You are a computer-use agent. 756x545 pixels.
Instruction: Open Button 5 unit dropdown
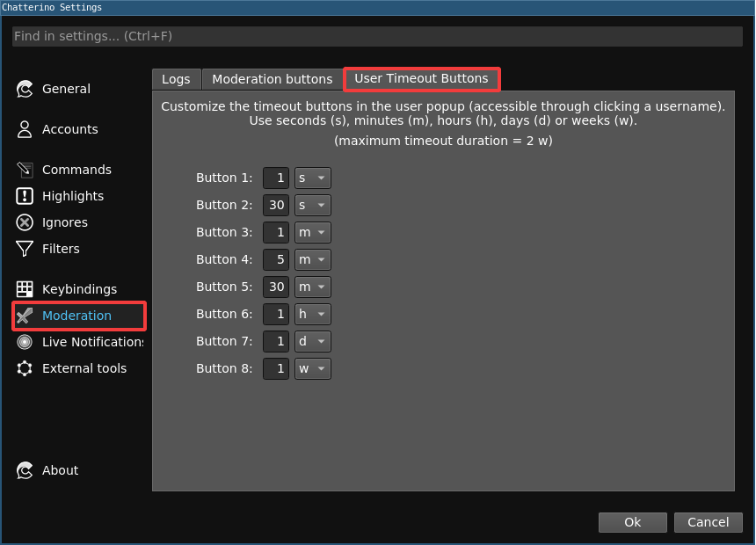312,287
